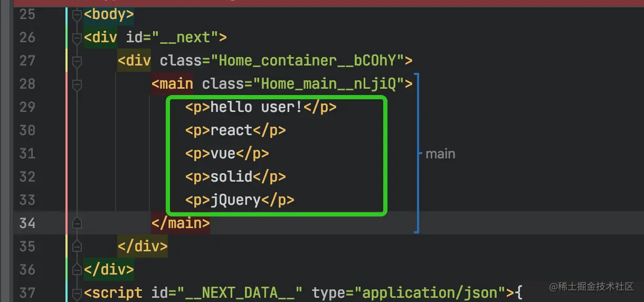Click the fold end marker on line 35
The height and width of the screenshot is (302, 644).
coord(77,247)
